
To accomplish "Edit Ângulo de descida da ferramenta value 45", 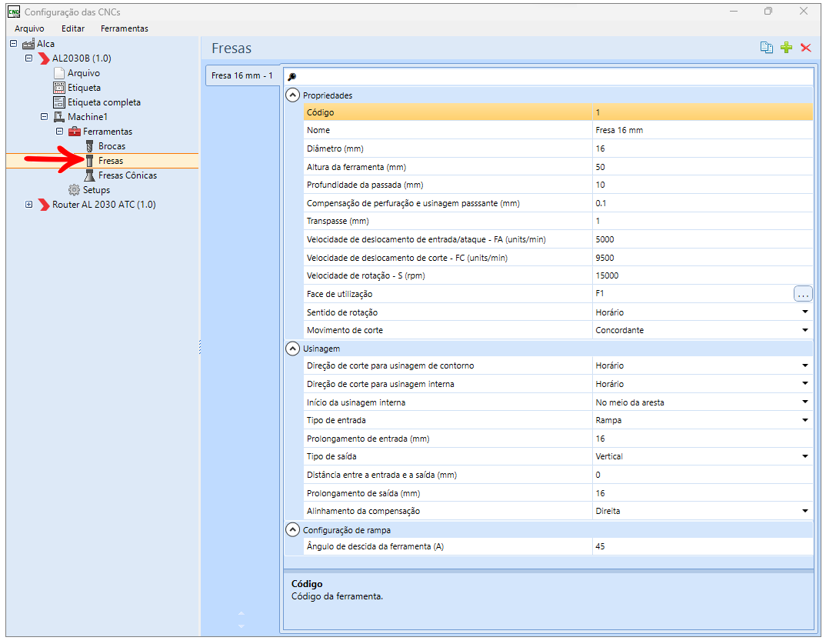I will tap(702, 546).
